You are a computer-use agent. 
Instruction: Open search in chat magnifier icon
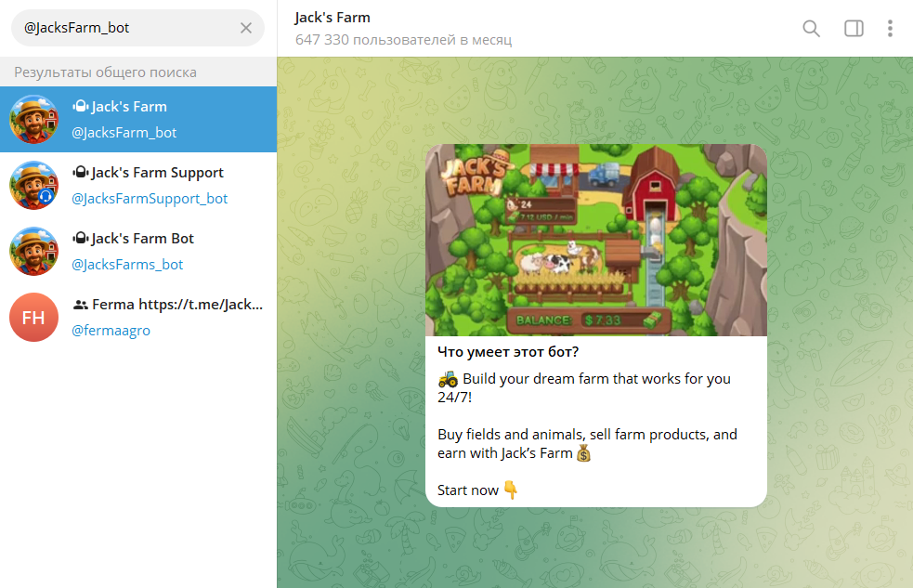click(811, 28)
